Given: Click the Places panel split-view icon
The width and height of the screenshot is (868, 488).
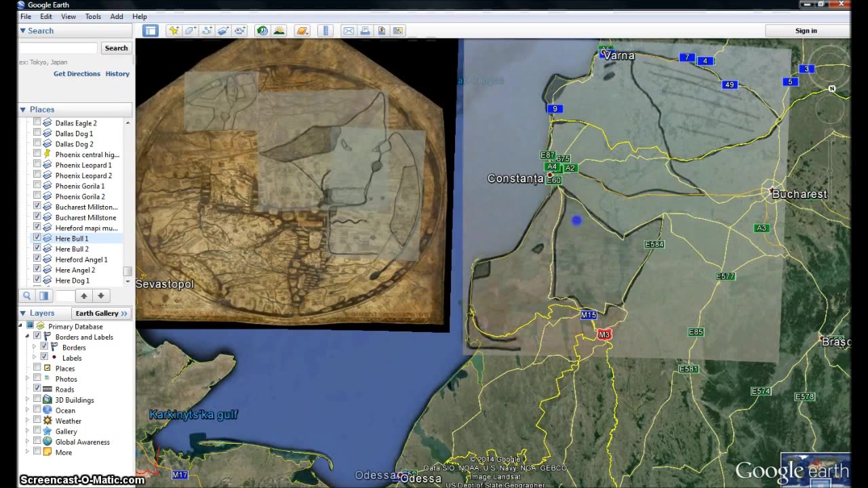Looking at the screenshot, I should click(43, 296).
